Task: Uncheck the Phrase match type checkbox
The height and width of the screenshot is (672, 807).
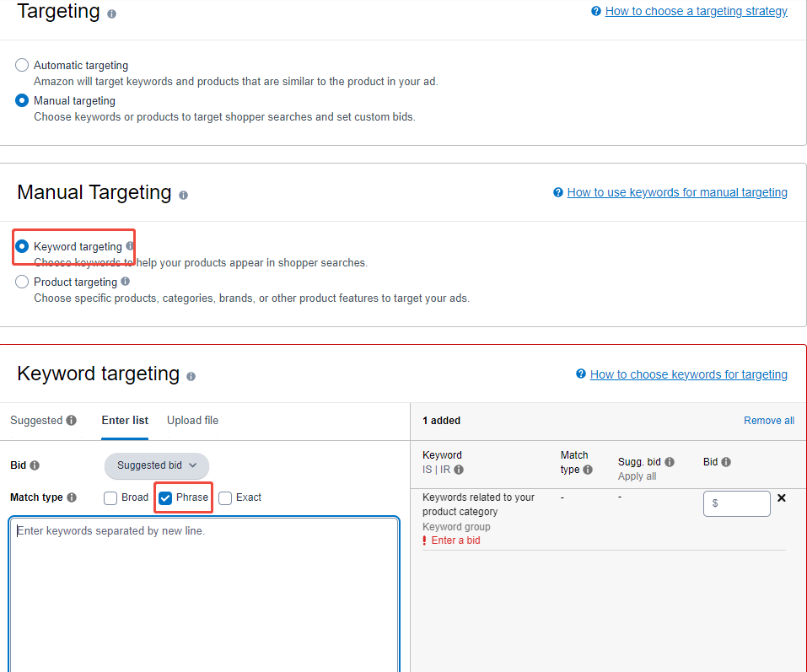Action: pyautogui.click(x=165, y=497)
